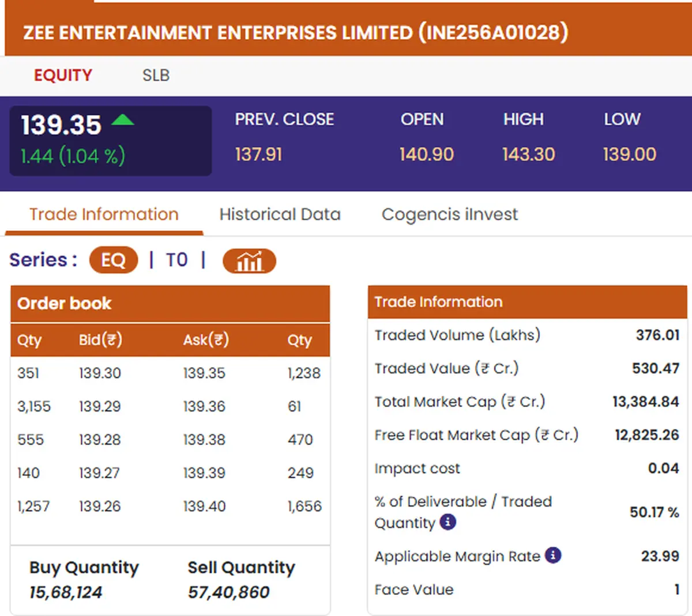Click the margin rate value 23.99

click(660, 556)
